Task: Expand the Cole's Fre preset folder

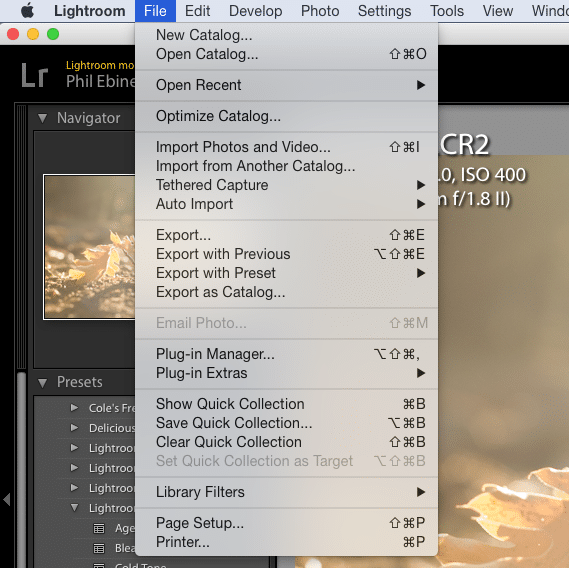Action: tap(74, 408)
